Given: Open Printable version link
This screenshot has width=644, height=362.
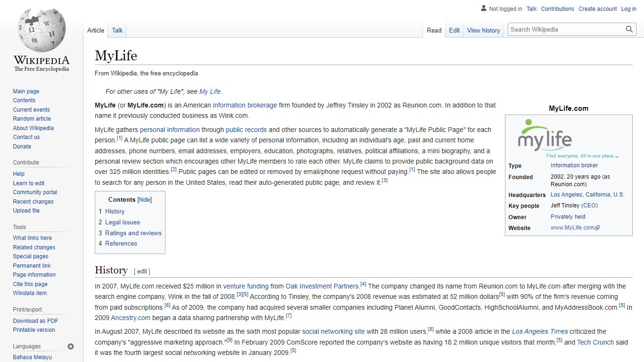Looking at the screenshot, I should (x=34, y=330).
